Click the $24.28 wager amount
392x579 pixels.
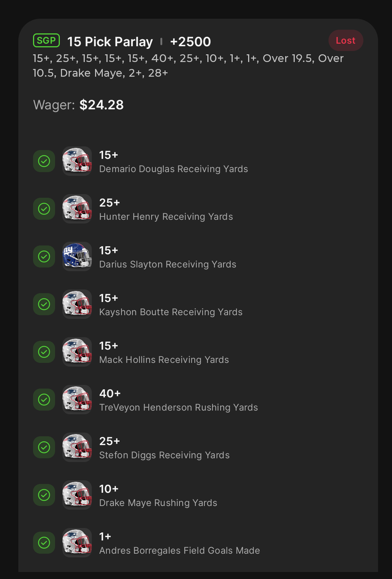click(x=101, y=105)
